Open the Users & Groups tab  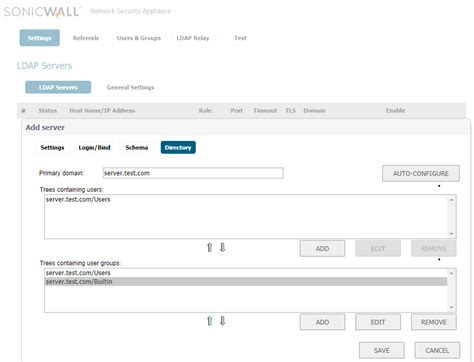click(x=139, y=38)
